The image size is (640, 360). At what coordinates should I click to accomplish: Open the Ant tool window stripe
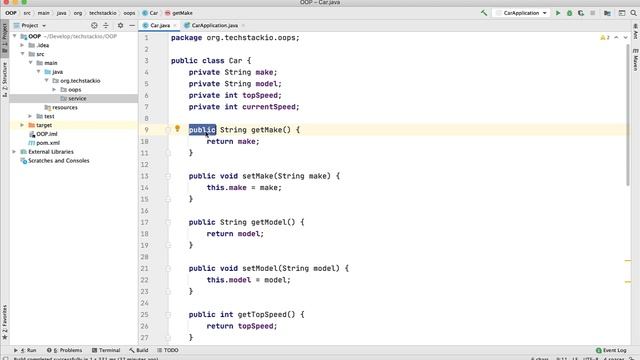click(x=636, y=31)
